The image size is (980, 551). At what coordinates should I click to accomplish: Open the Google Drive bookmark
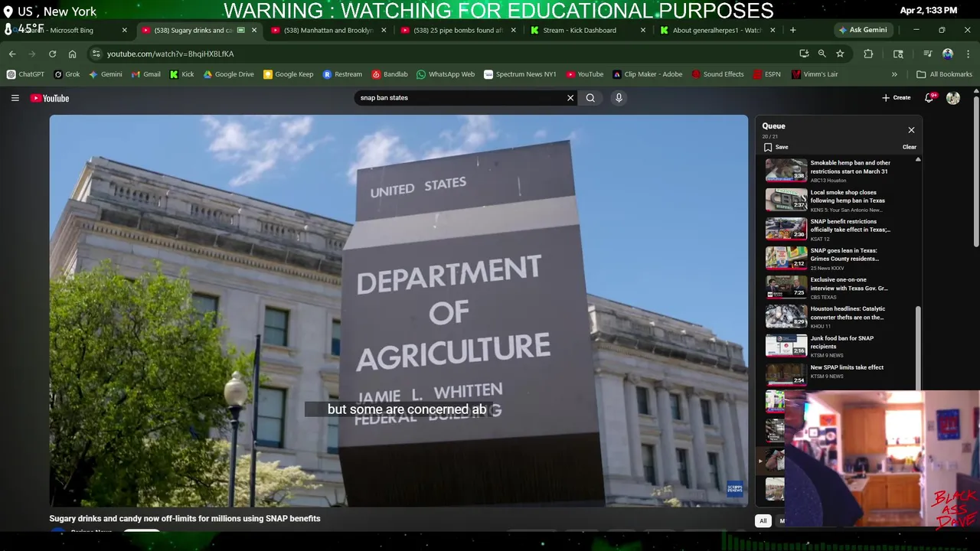pyautogui.click(x=228, y=74)
